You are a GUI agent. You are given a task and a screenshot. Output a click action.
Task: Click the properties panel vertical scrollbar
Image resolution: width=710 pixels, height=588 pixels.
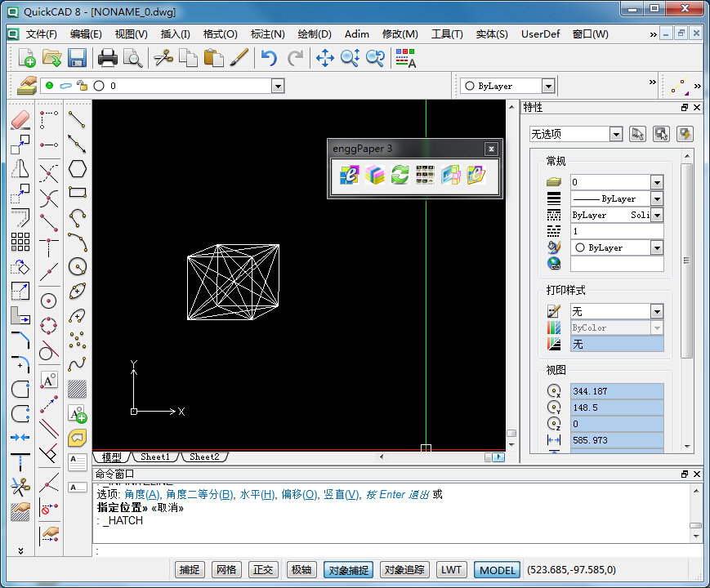pyautogui.click(x=687, y=261)
